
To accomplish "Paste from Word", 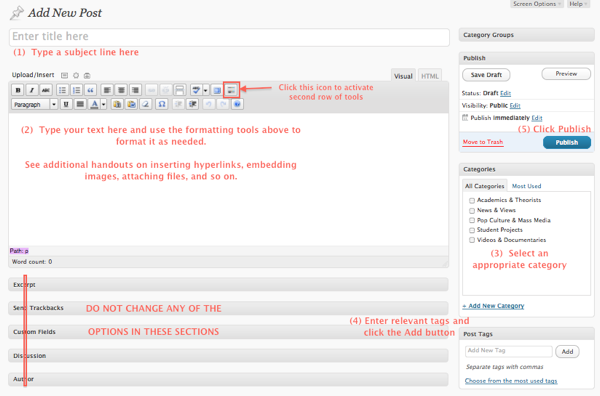I will pos(131,104).
